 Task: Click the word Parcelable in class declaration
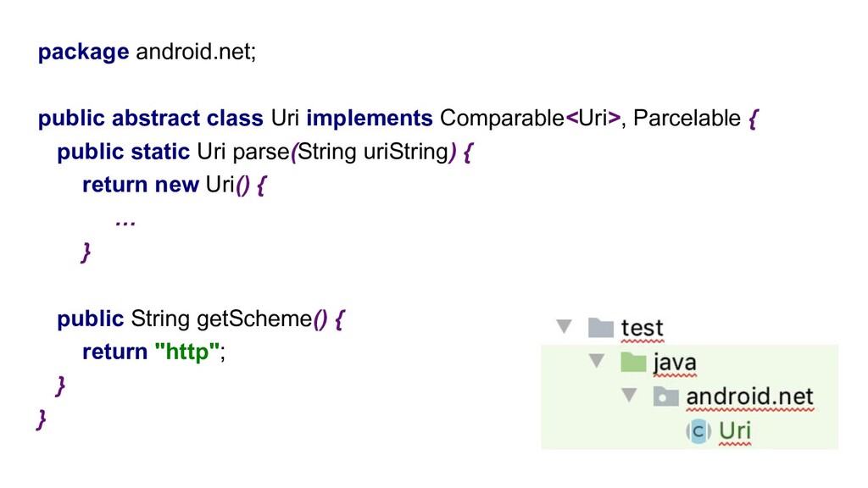(687, 118)
